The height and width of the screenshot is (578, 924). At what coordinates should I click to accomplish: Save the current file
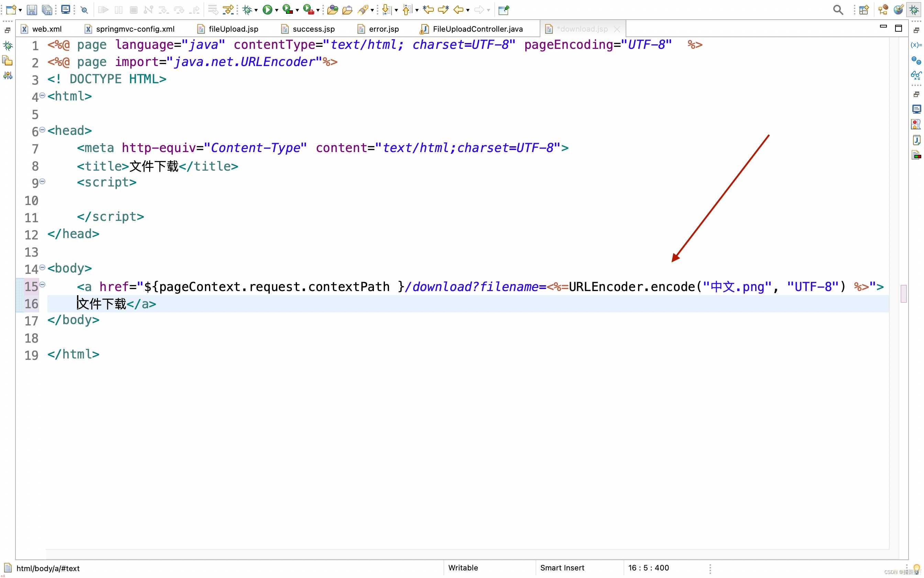32,10
